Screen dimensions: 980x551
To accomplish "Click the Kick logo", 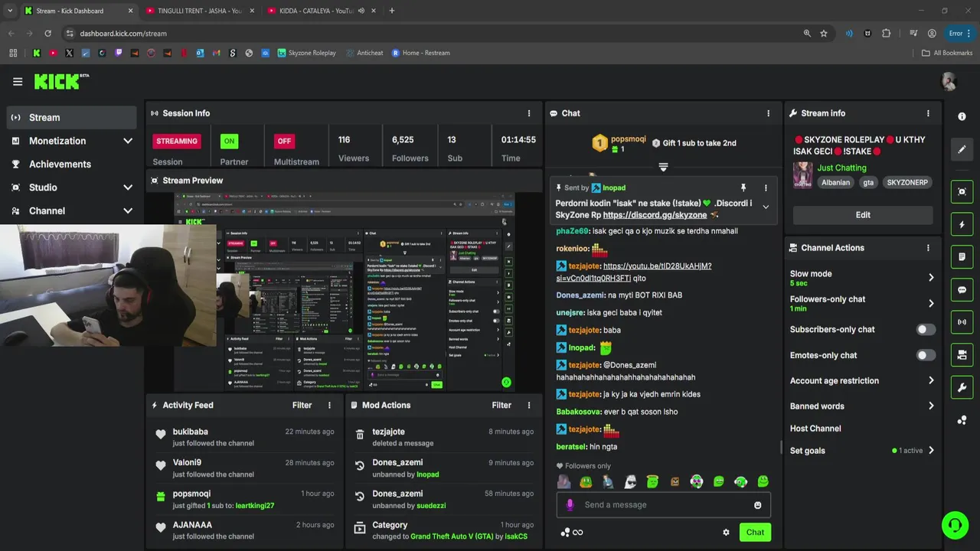I will (x=61, y=81).
